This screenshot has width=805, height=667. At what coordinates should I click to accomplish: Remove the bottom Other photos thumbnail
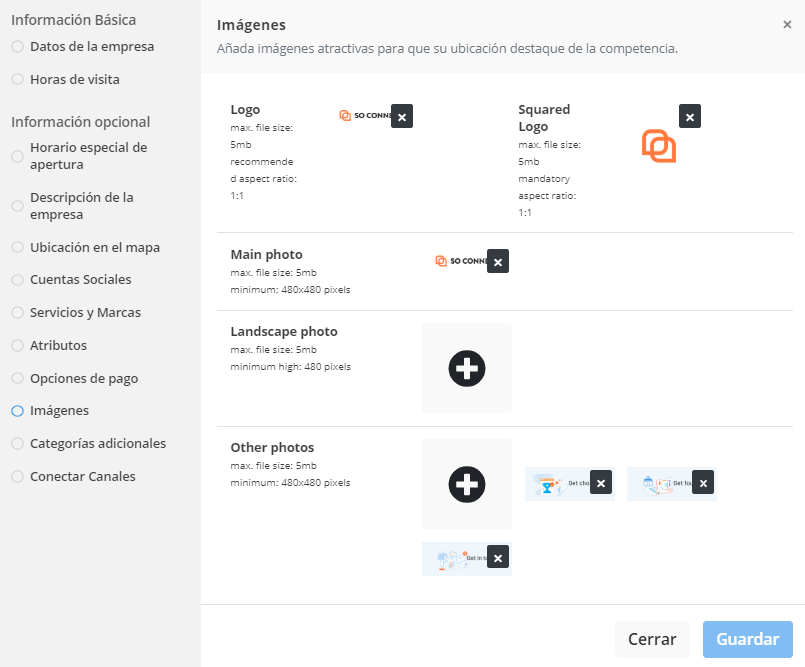[498, 558]
